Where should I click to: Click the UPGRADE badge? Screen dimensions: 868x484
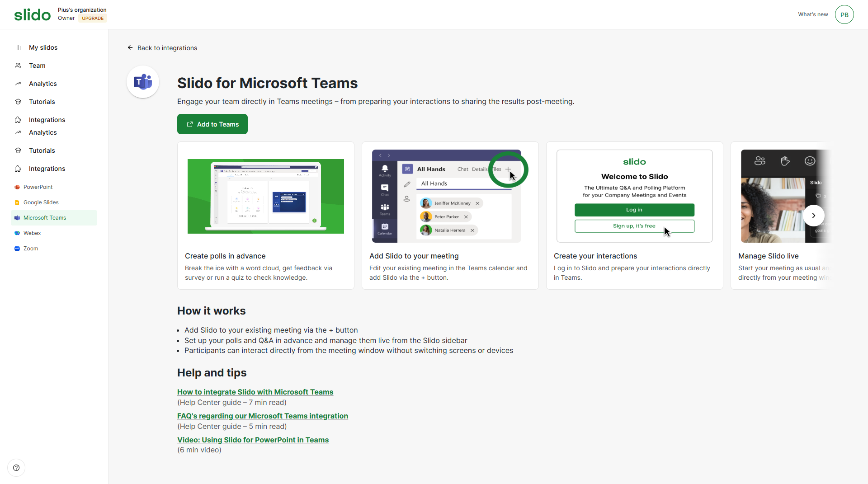click(x=93, y=19)
